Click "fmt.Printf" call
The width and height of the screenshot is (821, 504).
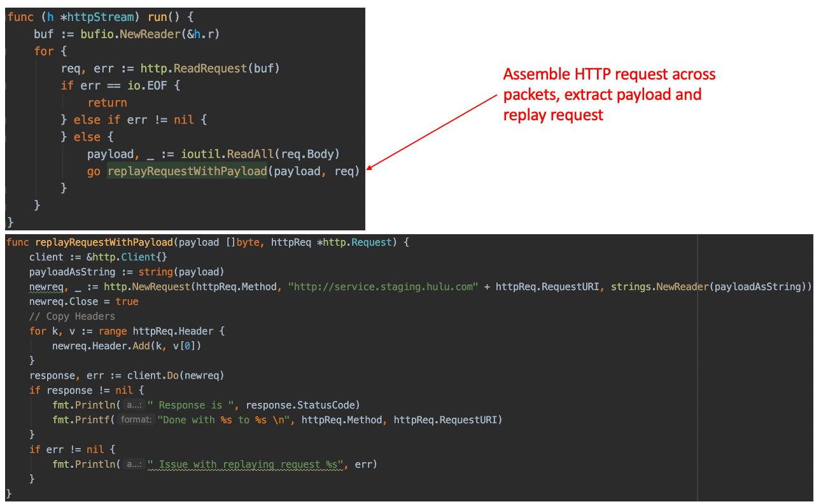click(x=81, y=420)
